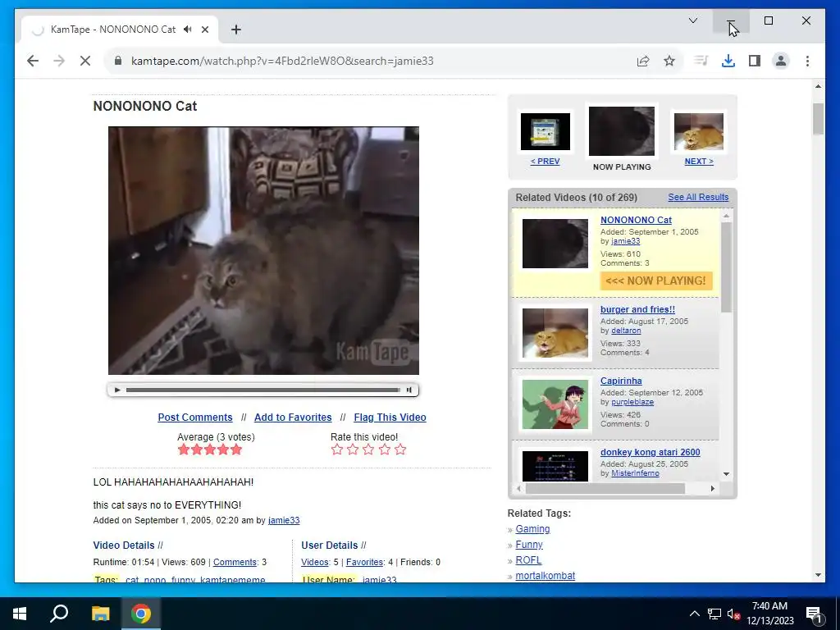Viewport: 840px width, 630px height.
Task: Open the Gaming related tag
Action: [532, 529]
